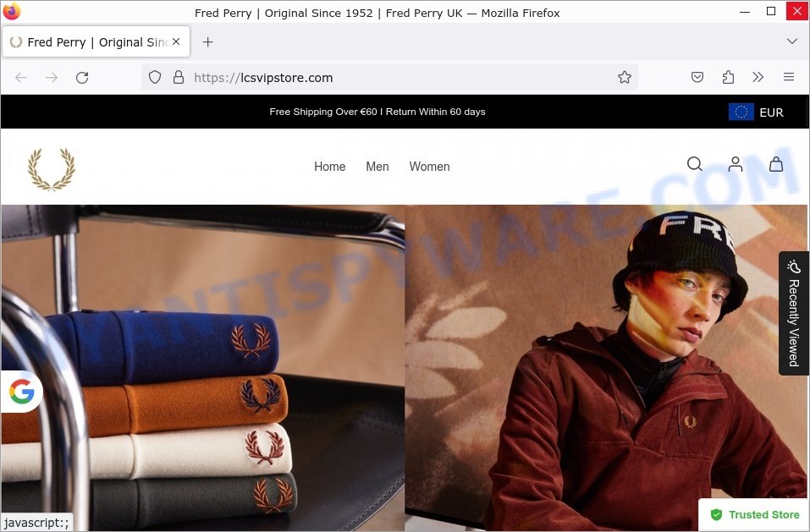Open the Firefox hamburger application menu
Viewport: 810px width, 532px height.
(x=789, y=78)
